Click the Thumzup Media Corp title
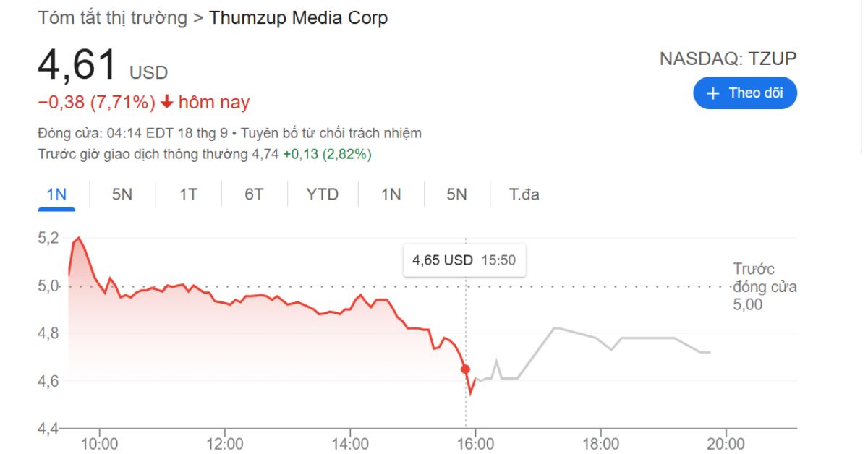Image resolution: width=868 pixels, height=454 pixels. click(298, 18)
